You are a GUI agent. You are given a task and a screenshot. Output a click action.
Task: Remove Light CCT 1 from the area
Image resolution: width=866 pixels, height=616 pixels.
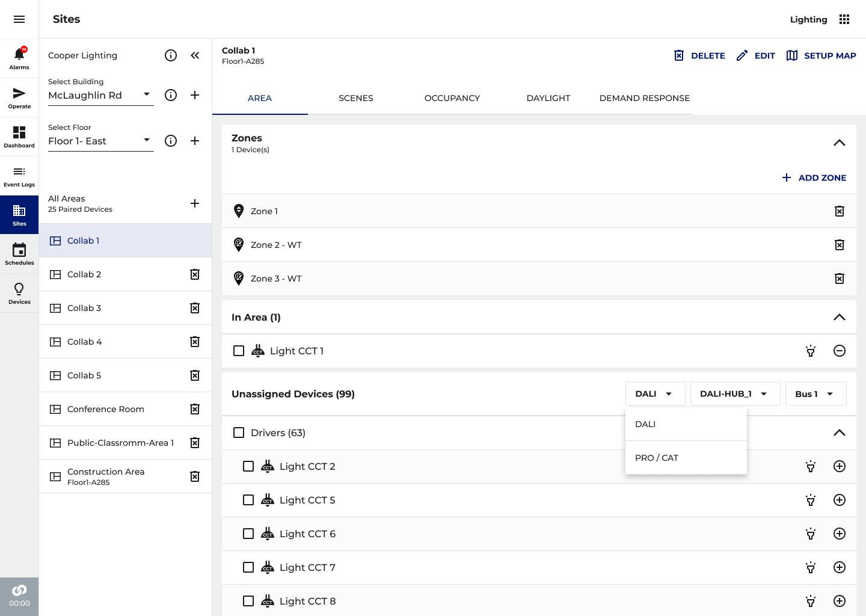(840, 351)
